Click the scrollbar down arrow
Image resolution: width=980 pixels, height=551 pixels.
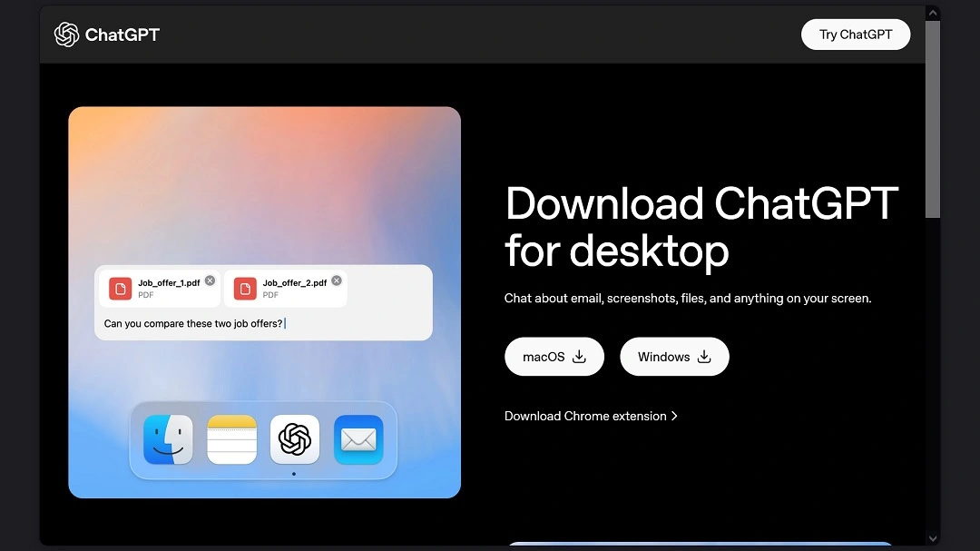click(933, 538)
